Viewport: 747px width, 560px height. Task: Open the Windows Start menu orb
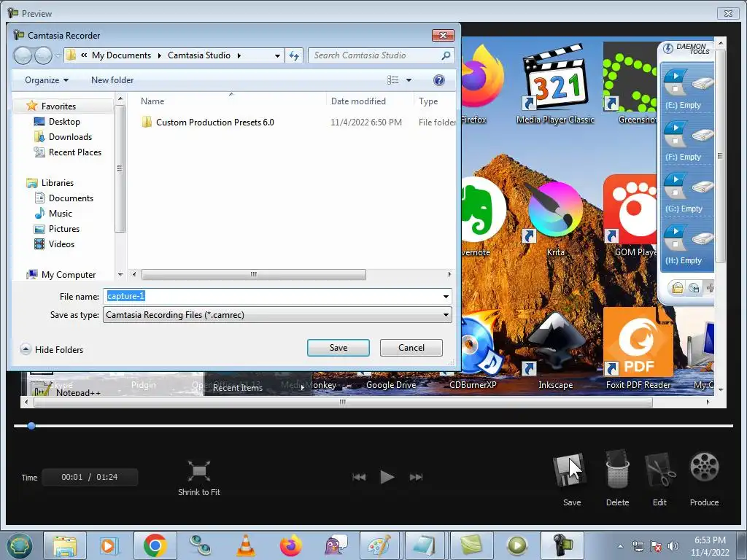click(19, 545)
